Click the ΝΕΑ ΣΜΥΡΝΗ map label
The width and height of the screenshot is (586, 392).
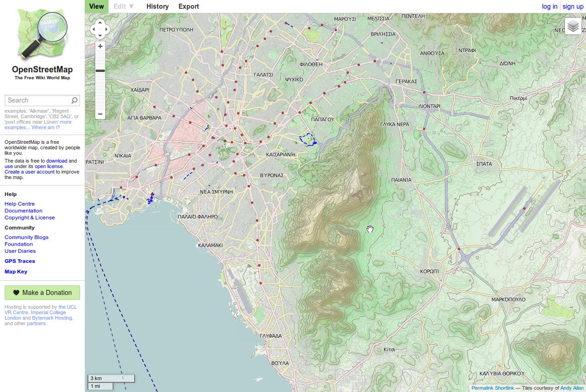point(217,192)
